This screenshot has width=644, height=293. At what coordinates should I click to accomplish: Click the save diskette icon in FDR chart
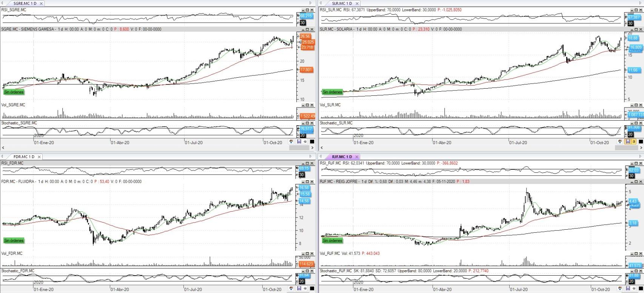click(299, 289)
